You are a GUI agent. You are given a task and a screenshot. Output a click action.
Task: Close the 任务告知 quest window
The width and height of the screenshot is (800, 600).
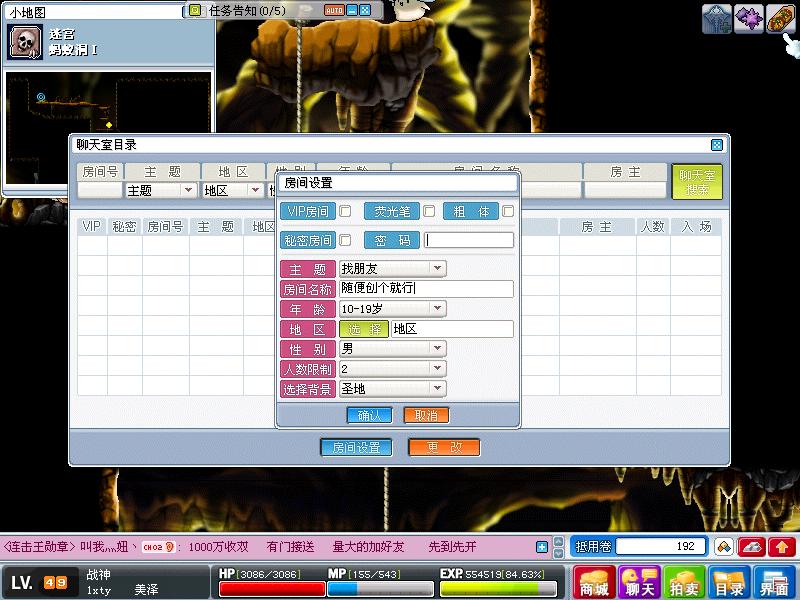365,10
